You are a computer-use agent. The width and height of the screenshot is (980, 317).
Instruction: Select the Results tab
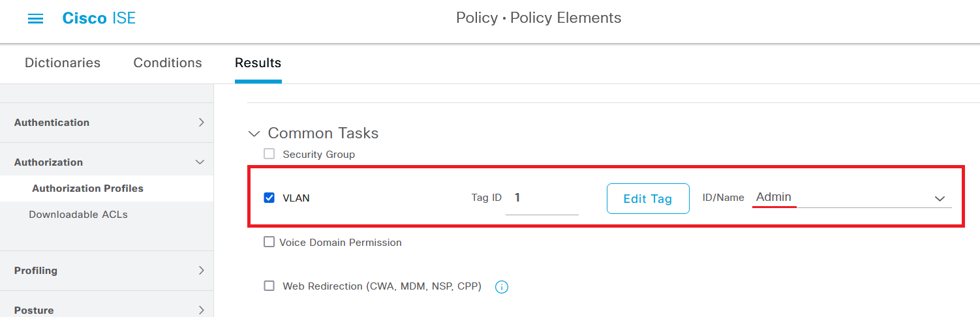click(x=258, y=63)
